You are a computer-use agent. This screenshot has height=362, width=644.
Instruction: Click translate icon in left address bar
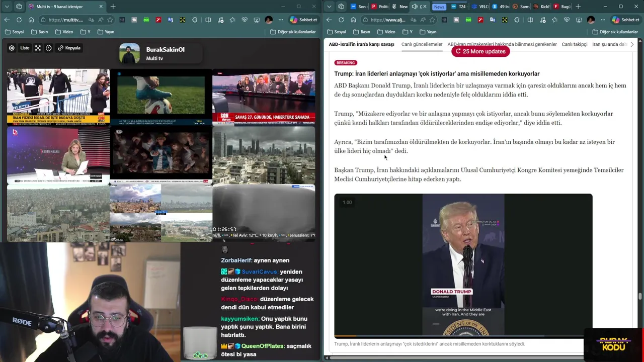[92, 20]
